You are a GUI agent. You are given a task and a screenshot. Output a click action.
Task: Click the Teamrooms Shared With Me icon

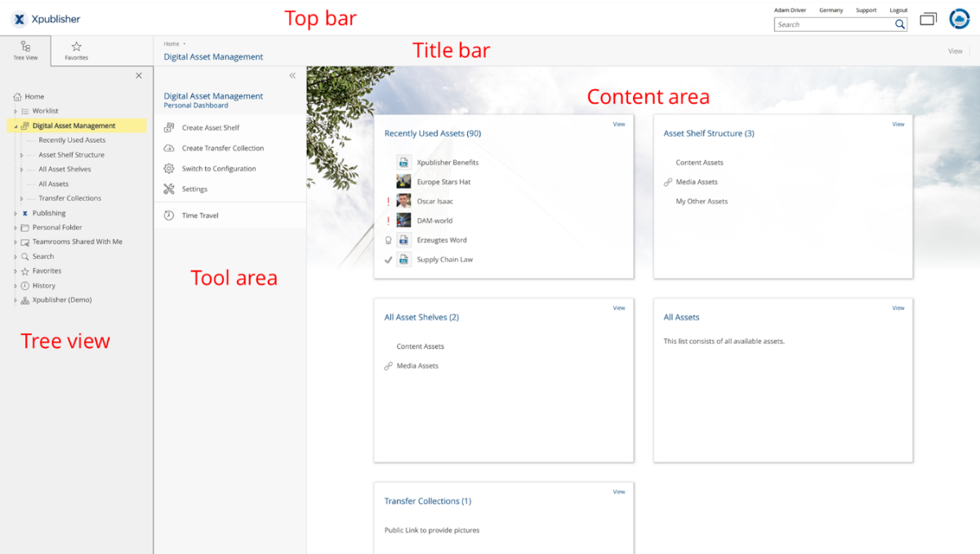tap(25, 242)
